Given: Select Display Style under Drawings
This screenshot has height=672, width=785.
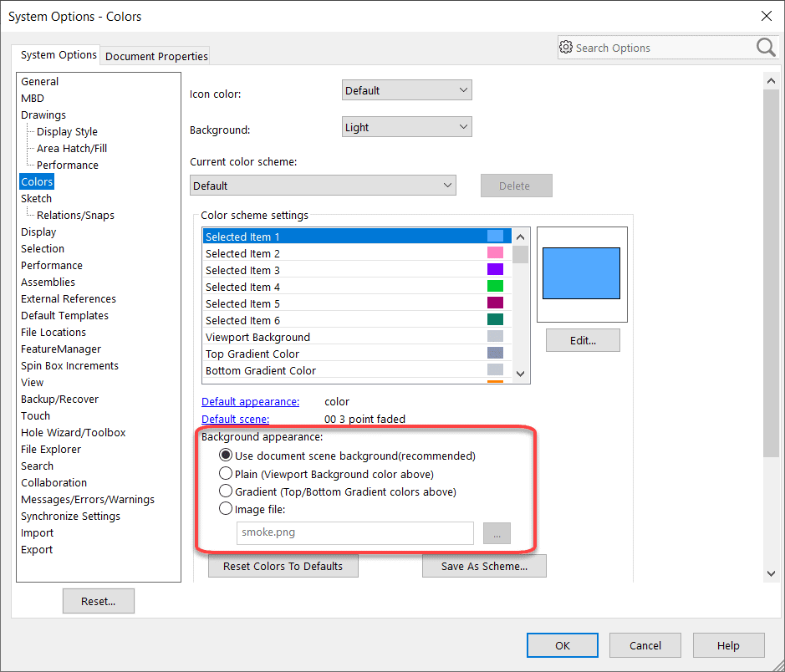Looking at the screenshot, I should tap(67, 131).
